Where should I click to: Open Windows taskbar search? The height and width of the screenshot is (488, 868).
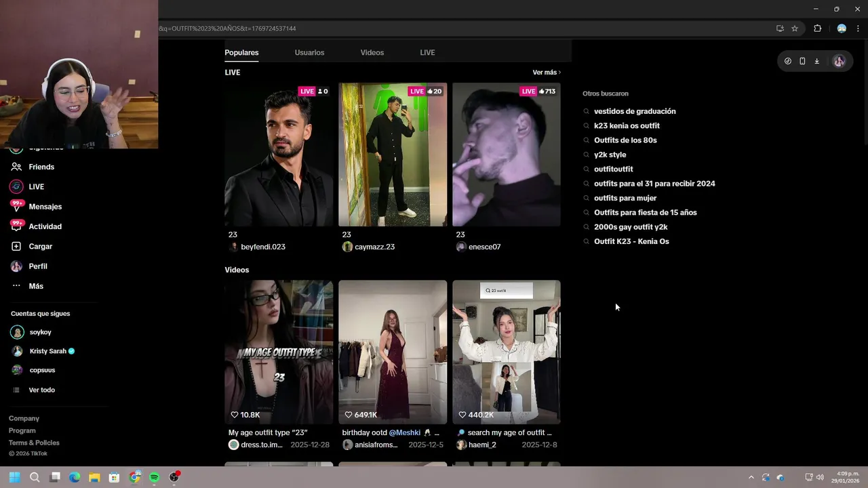click(35, 477)
